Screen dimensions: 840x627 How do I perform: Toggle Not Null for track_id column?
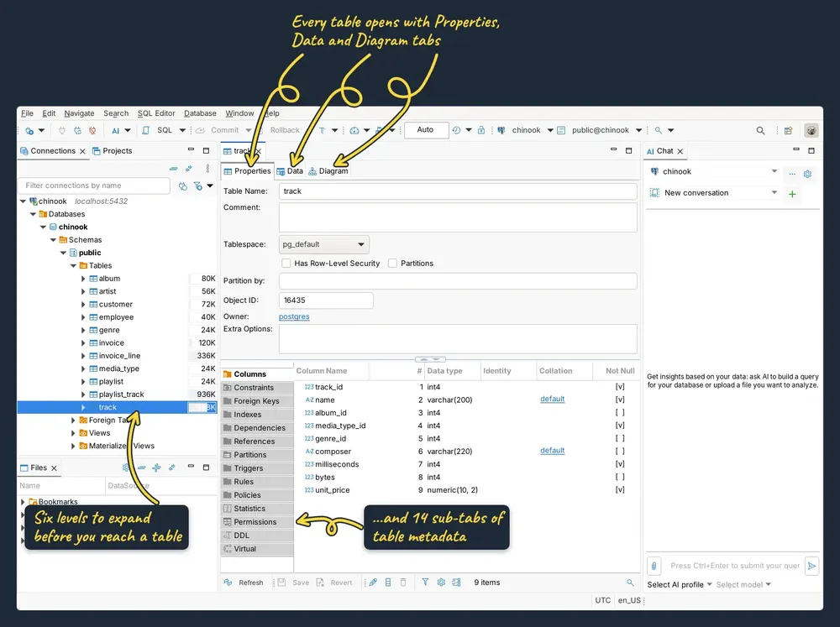coord(620,387)
